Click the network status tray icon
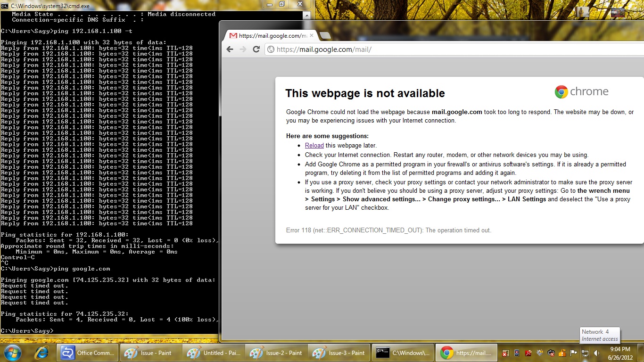 (585, 353)
